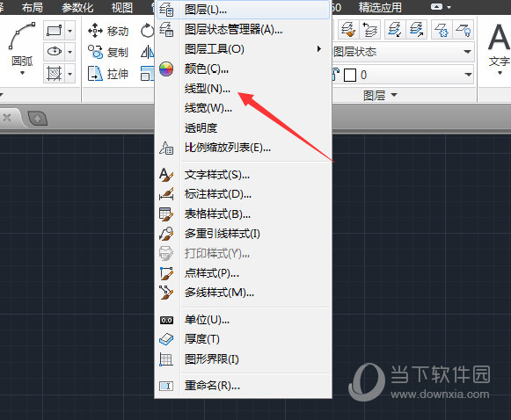This screenshot has height=420, width=511.
Task: Click the 文字 text tool
Action: coord(499,48)
